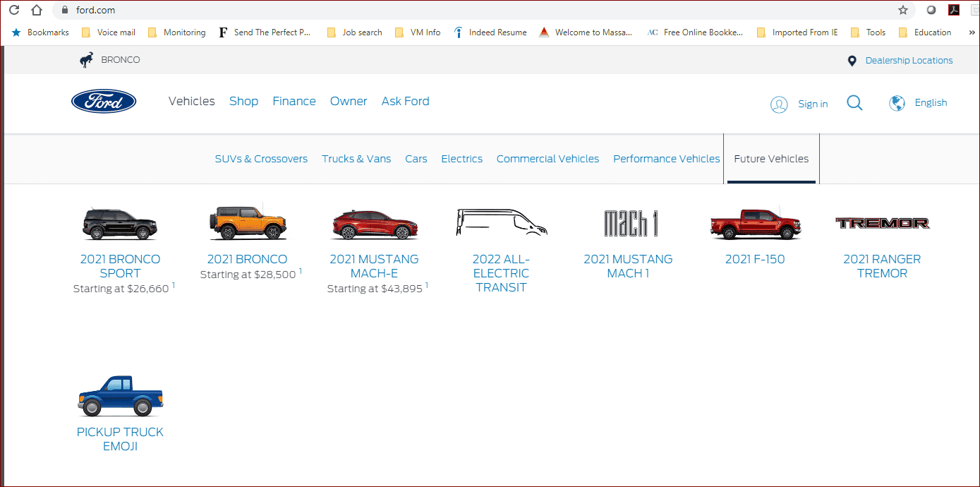Click the Tremor logo image

pyautogui.click(x=882, y=223)
